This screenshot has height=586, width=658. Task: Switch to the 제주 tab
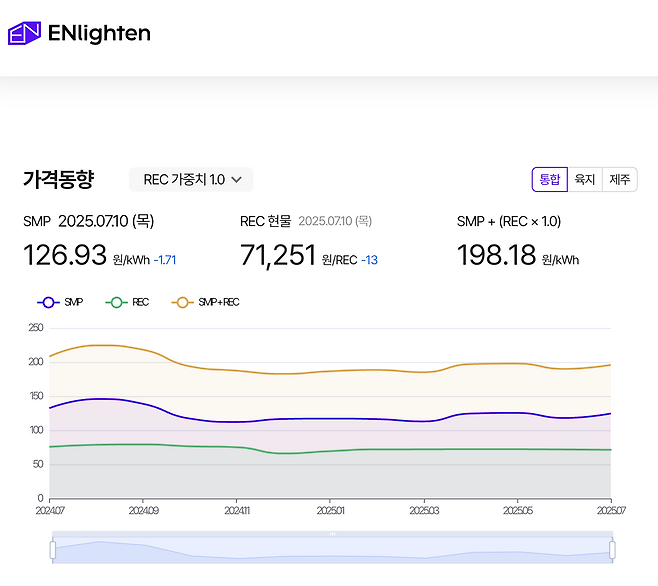pyautogui.click(x=620, y=180)
